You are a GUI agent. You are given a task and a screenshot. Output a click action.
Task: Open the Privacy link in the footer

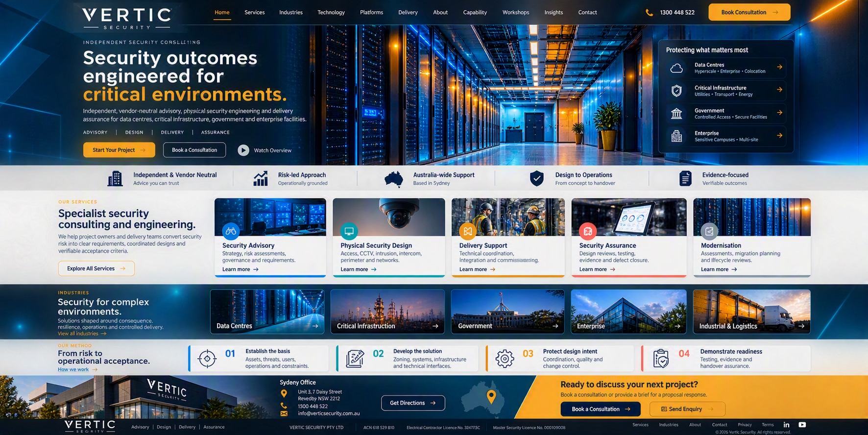pyautogui.click(x=745, y=425)
